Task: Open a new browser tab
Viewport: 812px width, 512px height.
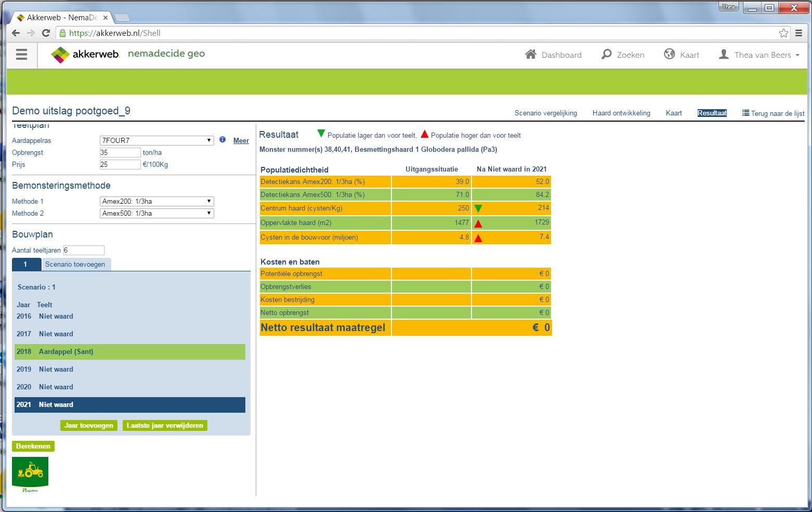Action: point(122,18)
